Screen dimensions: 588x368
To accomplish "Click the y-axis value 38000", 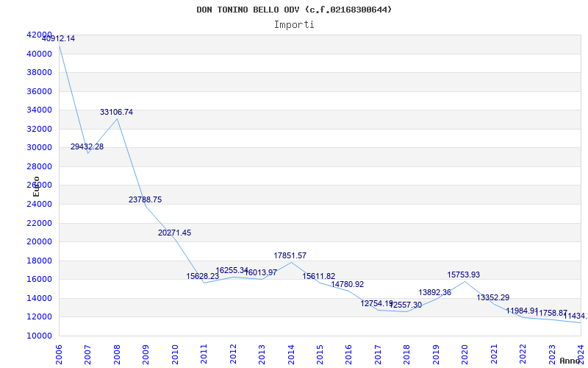I will point(39,72).
